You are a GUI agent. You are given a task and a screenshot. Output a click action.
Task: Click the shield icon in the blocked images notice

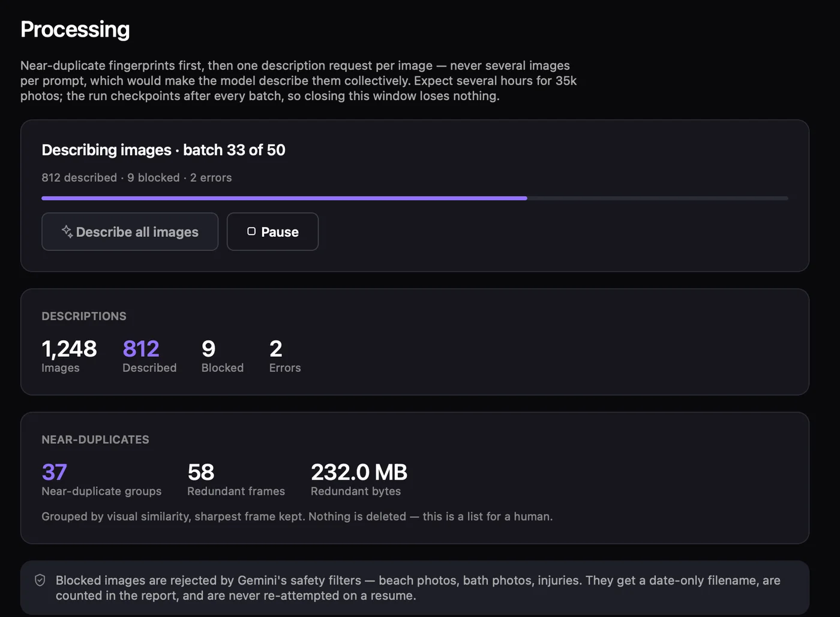[40, 580]
